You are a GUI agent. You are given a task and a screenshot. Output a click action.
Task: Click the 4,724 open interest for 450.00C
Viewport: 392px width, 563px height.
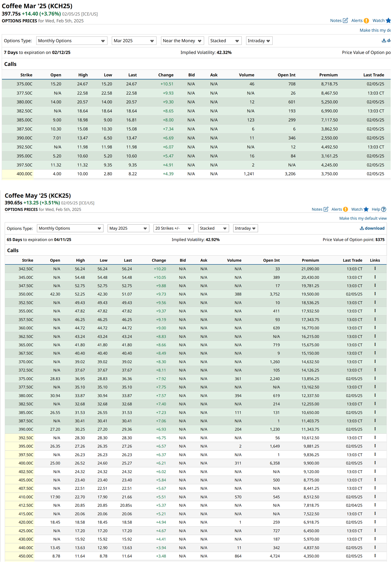[275, 556]
